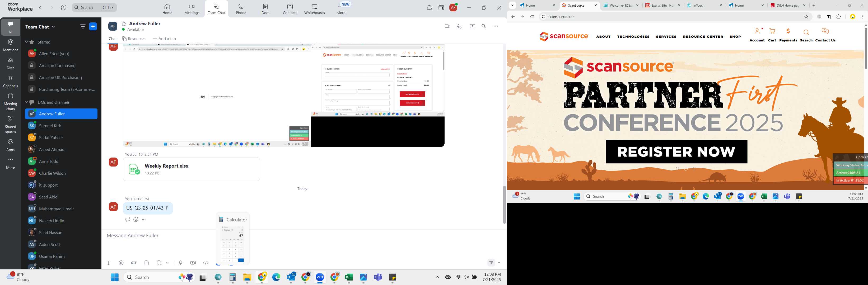Send message with paper plane button

point(491,263)
